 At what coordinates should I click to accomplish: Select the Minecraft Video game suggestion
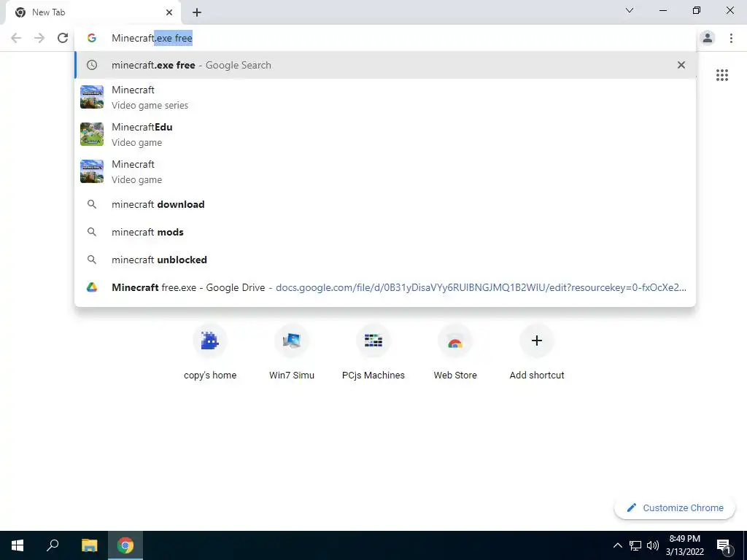click(x=385, y=171)
